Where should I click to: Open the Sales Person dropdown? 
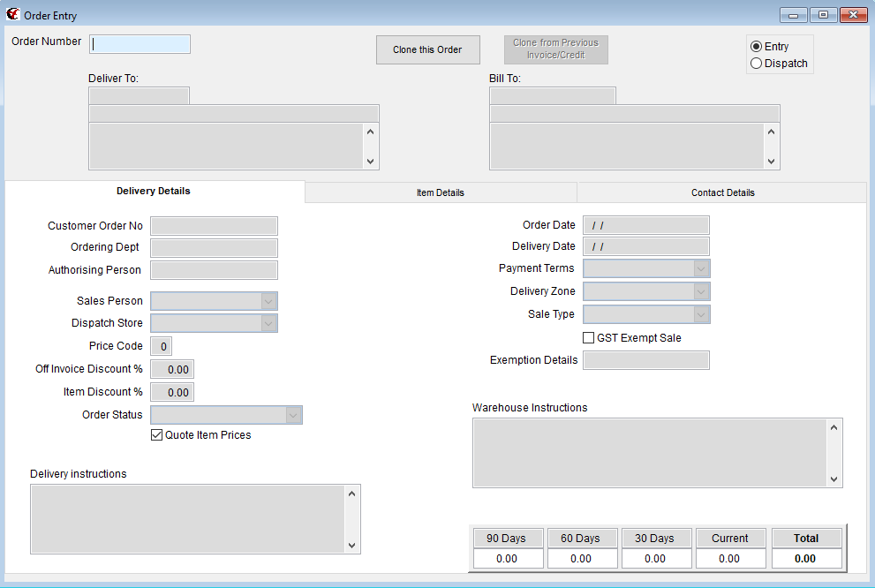click(268, 301)
